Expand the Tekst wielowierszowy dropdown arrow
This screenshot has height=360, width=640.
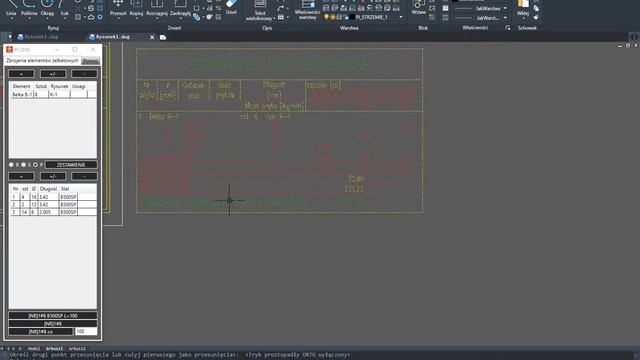click(274, 18)
